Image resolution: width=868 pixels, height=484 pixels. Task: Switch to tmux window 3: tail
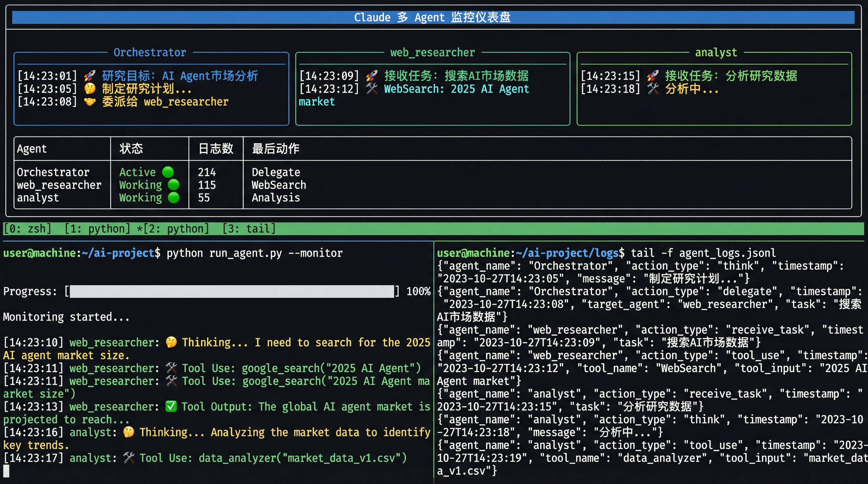249,229
